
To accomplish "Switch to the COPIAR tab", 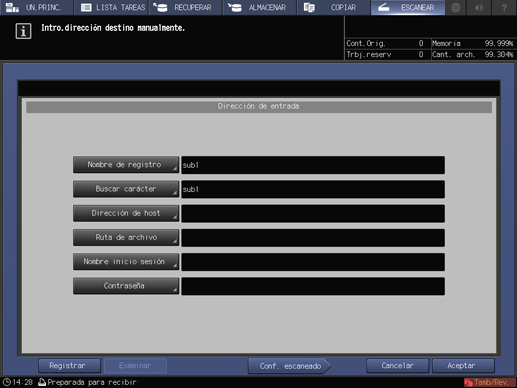I will [x=334, y=7].
